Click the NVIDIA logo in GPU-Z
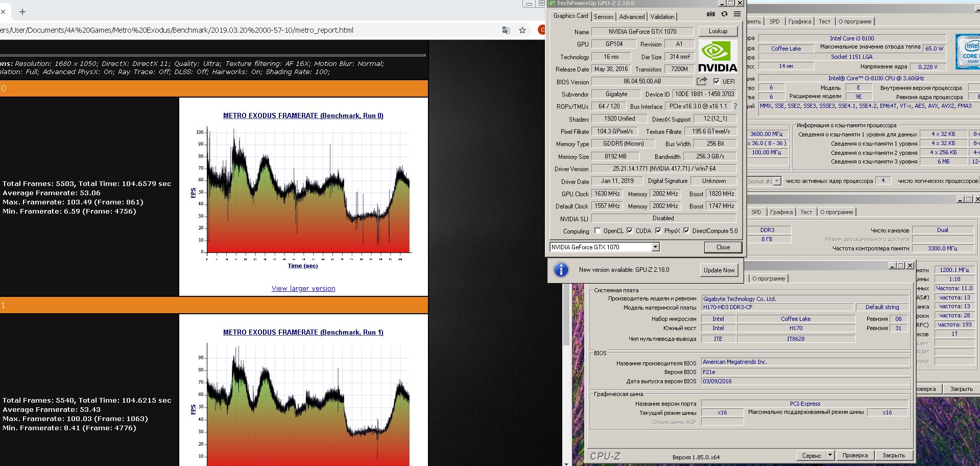The image size is (980, 466). [x=718, y=57]
